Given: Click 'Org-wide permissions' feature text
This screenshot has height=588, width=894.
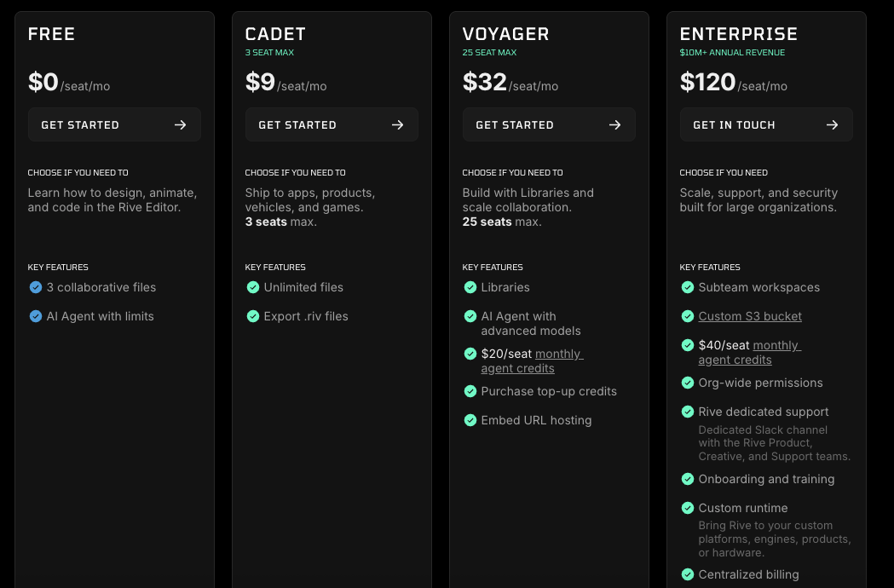Looking at the screenshot, I should click(x=760, y=383).
